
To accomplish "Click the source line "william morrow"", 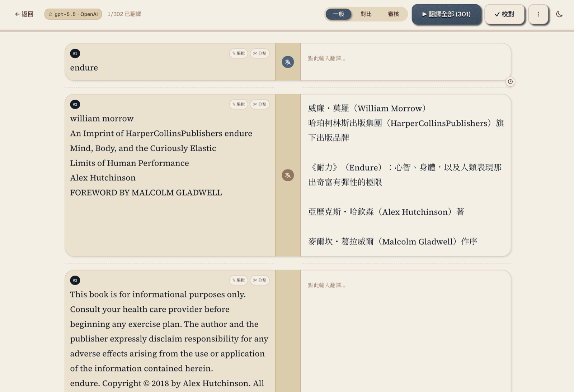I will pyautogui.click(x=102, y=119).
